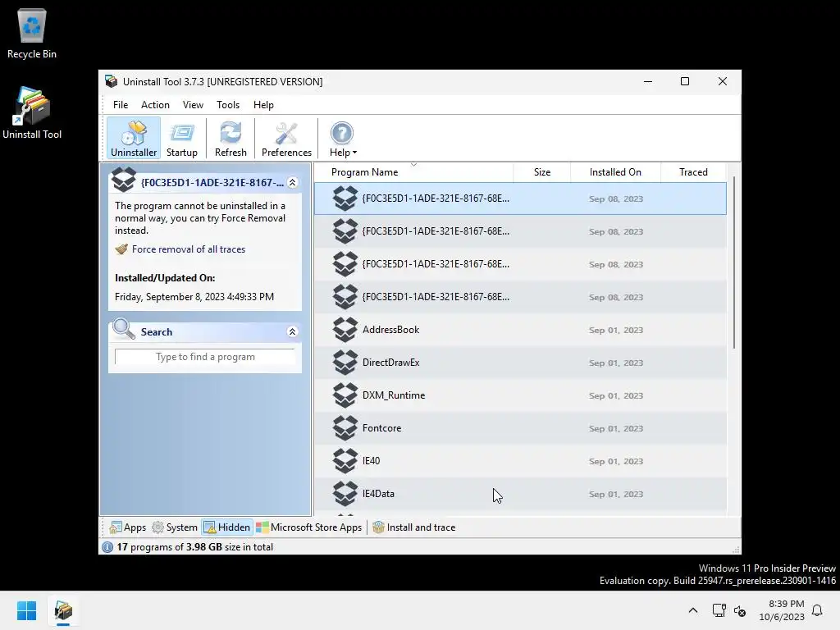
Task: Click the Uninstall Tool taskbar icon
Action: coord(63,610)
